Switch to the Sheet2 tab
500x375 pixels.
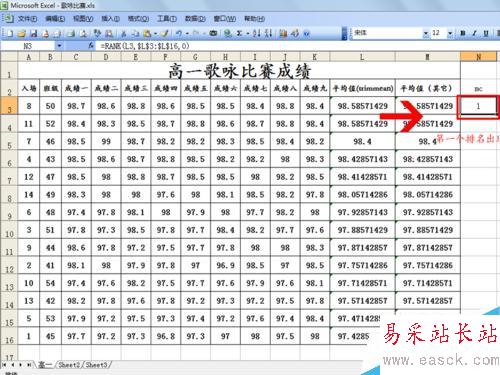[69, 365]
